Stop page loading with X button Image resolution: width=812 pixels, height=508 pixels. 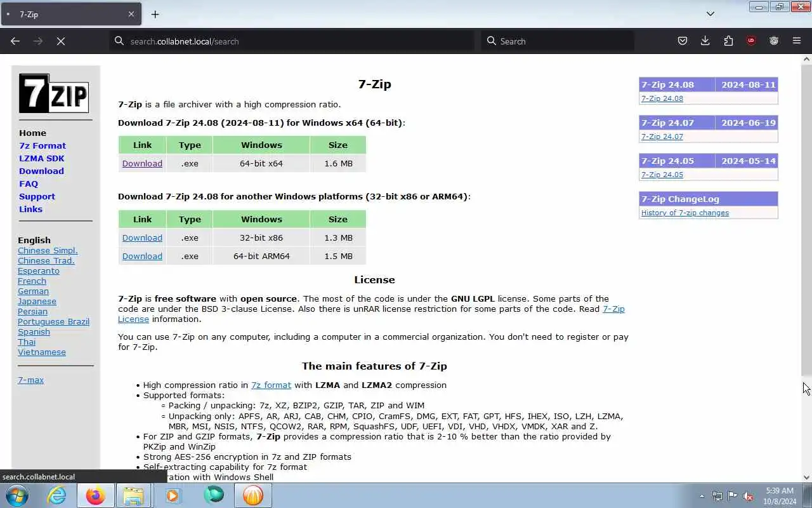61,41
